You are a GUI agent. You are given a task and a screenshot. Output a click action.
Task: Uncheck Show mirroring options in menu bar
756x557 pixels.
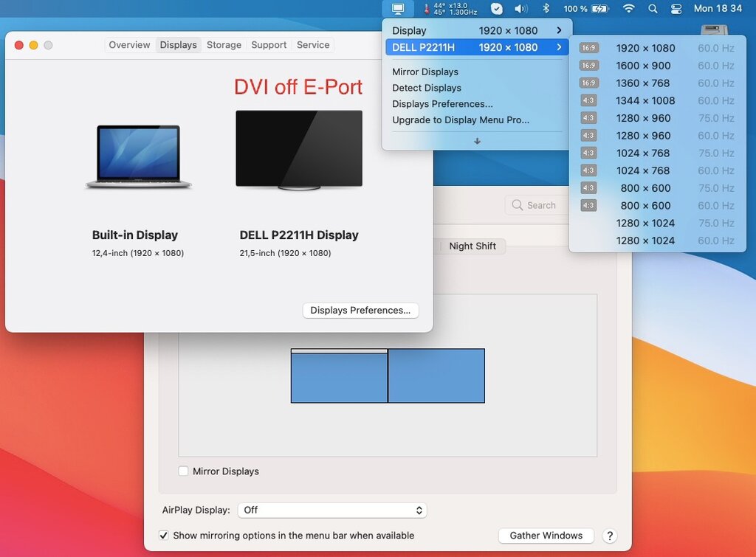(x=164, y=536)
